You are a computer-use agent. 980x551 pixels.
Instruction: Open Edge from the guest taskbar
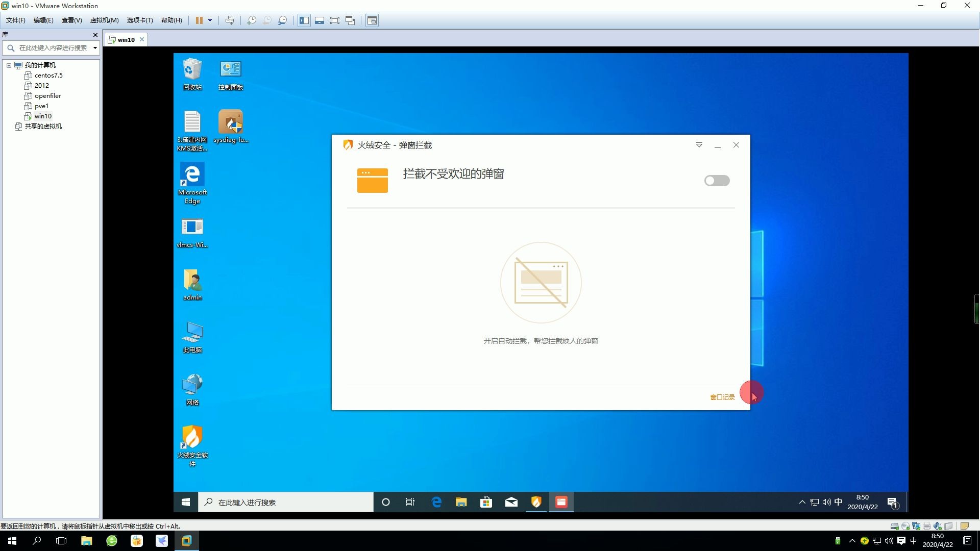pos(436,502)
